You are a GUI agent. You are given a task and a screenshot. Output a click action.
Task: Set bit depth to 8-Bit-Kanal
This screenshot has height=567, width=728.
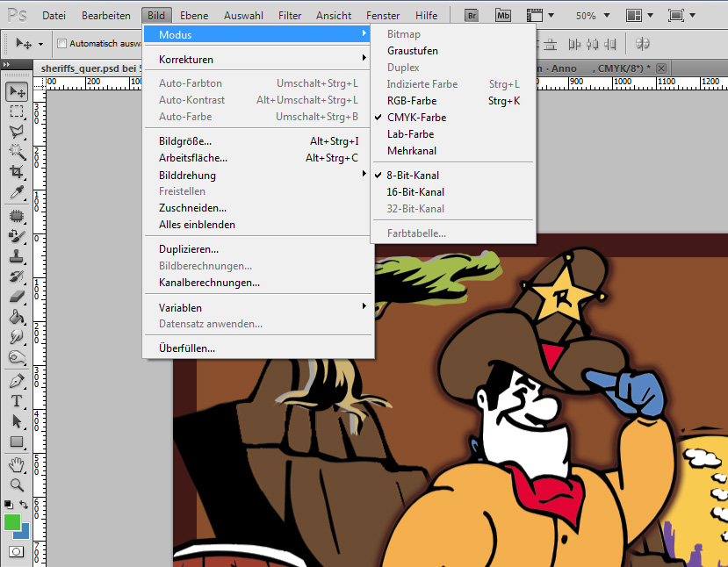point(413,176)
